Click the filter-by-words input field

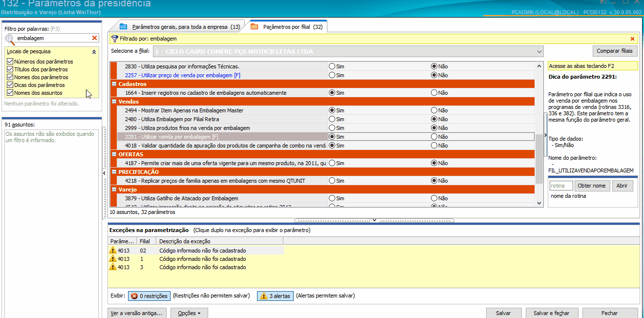pos(52,38)
